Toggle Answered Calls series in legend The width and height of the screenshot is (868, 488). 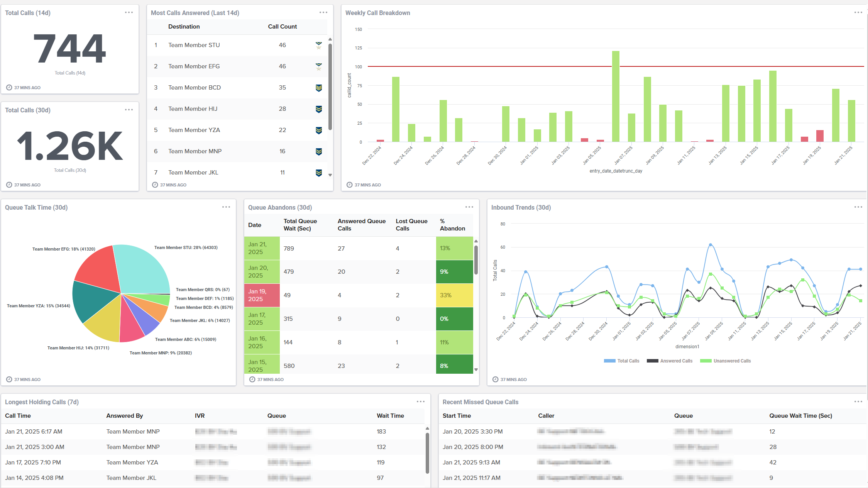tap(670, 361)
